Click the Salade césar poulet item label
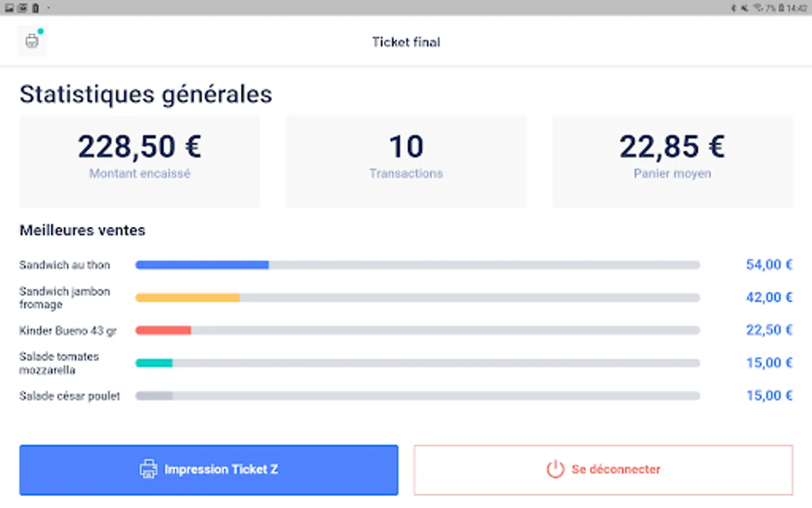The width and height of the screenshot is (812, 508). coord(69,396)
